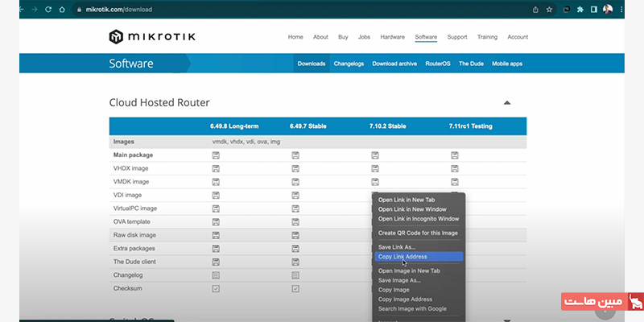
Task: Download 6.49.7 Stable OVA template
Action: pyautogui.click(x=295, y=222)
